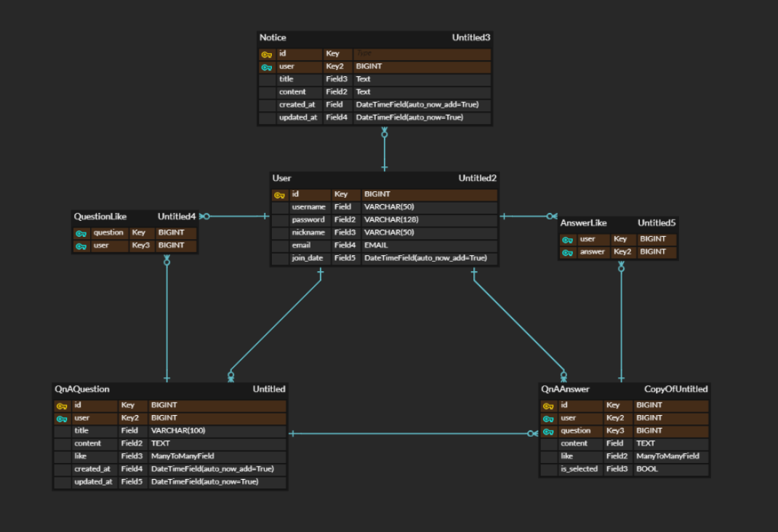Select relationship line between QnAQuestion and QnAAnswer
Image resolution: width=778 pixels, height=532 pixels.
click(x=413, y=434)
